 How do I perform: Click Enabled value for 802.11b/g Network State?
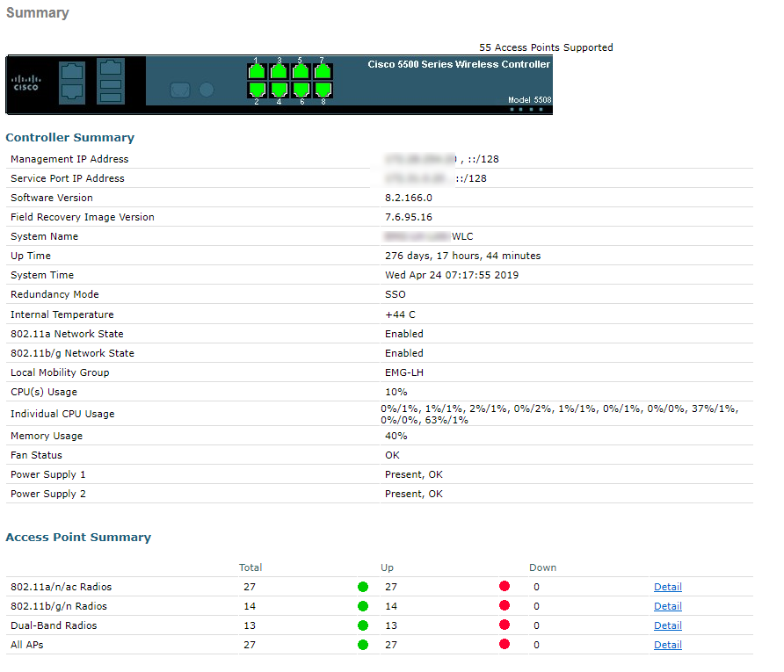404,353
